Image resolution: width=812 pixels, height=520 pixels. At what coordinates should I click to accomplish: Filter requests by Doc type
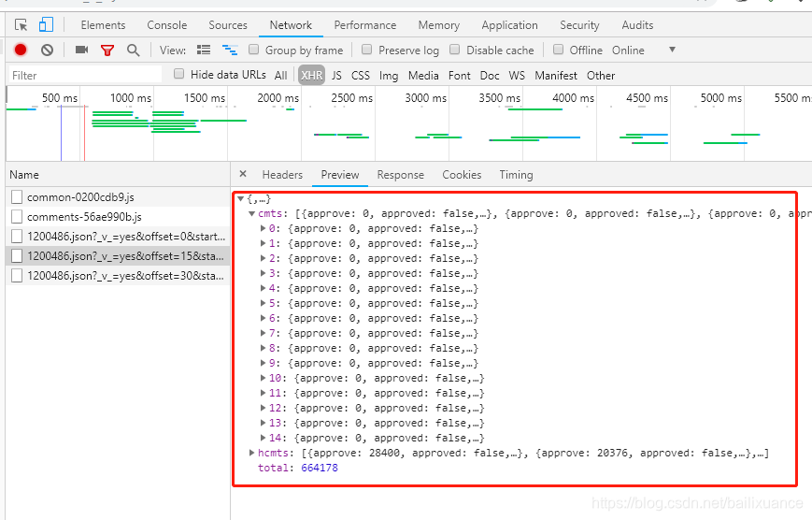pyautogui.click(x=490, y=76)
